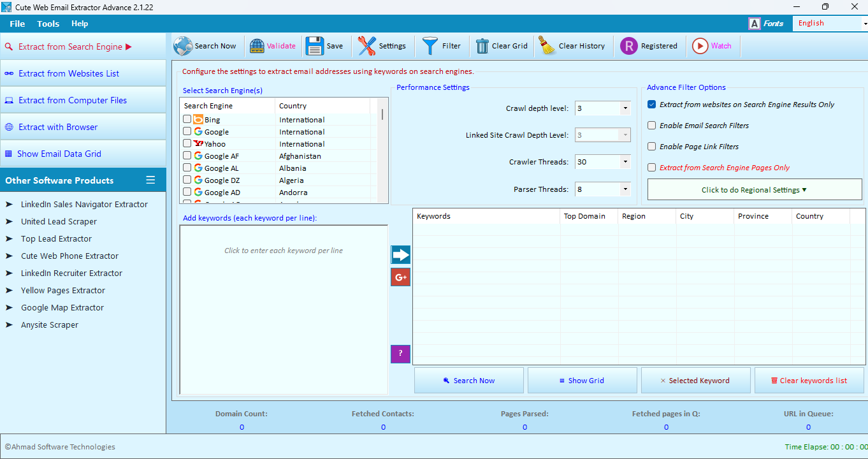Image resolution: width=868 pixels, height=459 pixels.
Task: Open the Linked Site Crawl Depth Level dropdown
Action: [x=625, y=135]
